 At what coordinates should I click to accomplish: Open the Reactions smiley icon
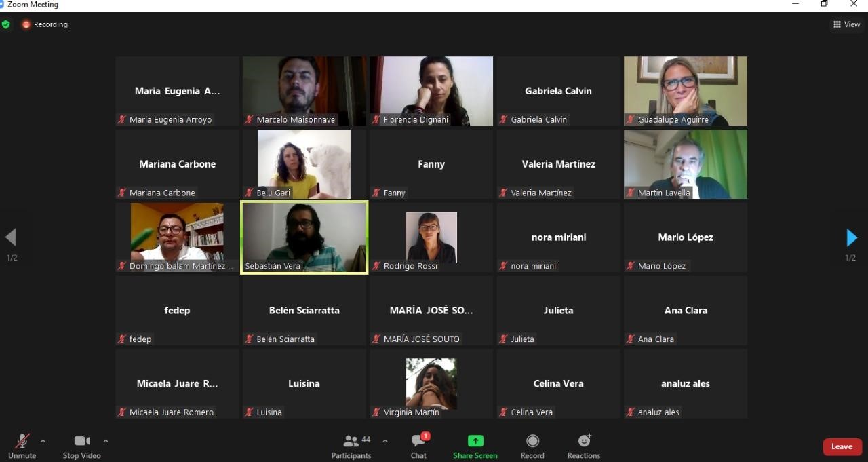tap(584, 441)
